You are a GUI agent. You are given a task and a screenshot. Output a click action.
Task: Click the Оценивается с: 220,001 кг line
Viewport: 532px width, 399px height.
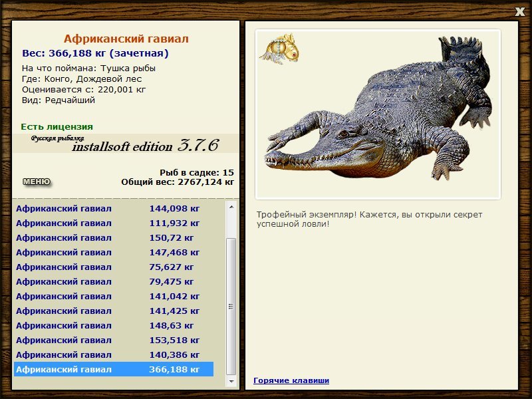84,90
